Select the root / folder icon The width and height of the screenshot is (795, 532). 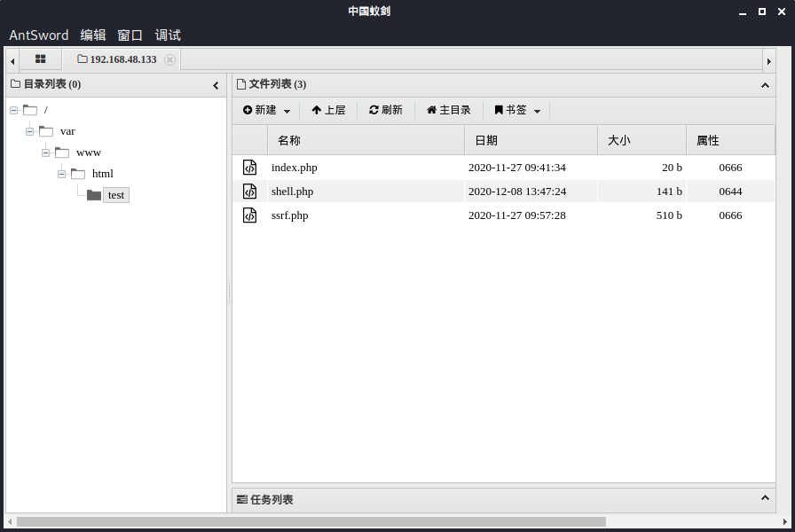click(30, 110)
